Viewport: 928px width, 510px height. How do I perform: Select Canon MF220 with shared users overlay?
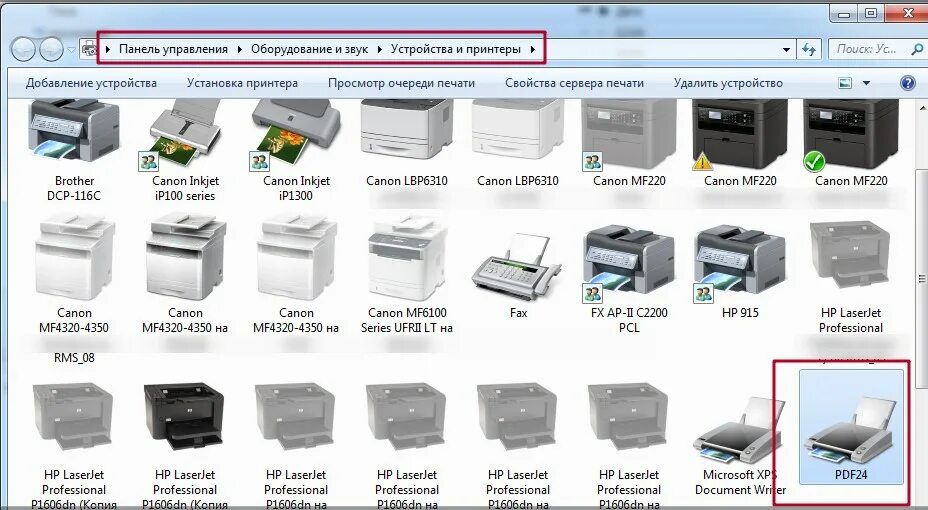click(629, 145)
